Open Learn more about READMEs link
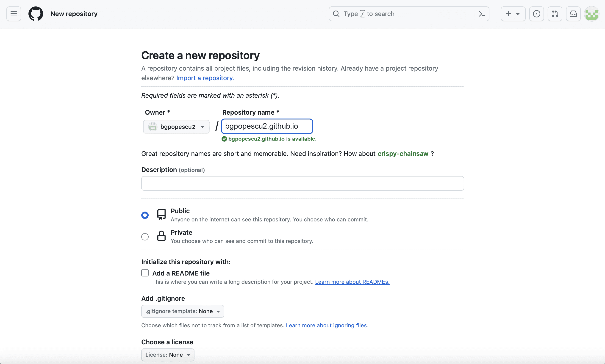The height and width of the screenshot is (364, 605). 352,282
